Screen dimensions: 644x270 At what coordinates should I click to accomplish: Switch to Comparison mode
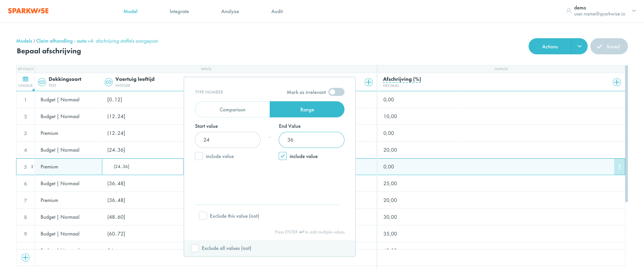pos(232,110)
